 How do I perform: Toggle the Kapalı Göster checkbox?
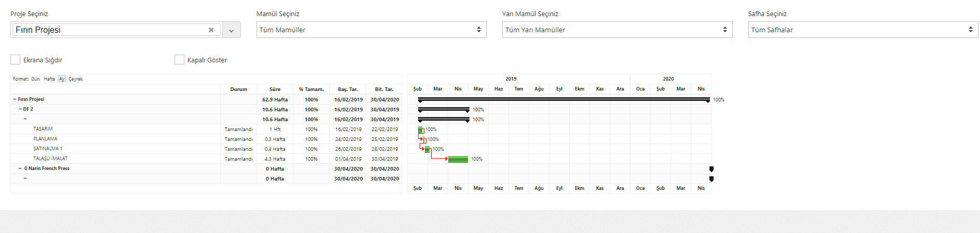(180, 60)
